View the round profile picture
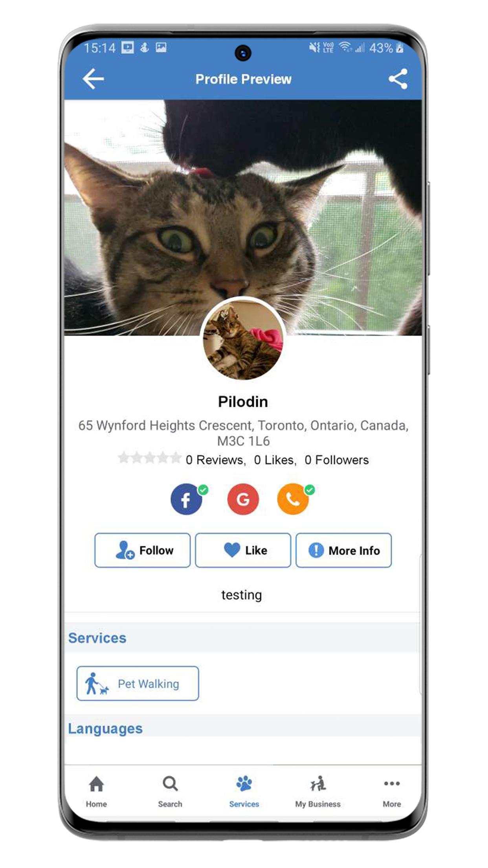 click(x=243, y=339)
